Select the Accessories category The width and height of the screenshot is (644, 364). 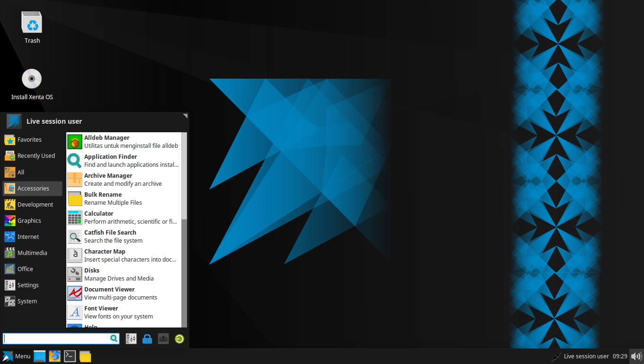[32, 188]
